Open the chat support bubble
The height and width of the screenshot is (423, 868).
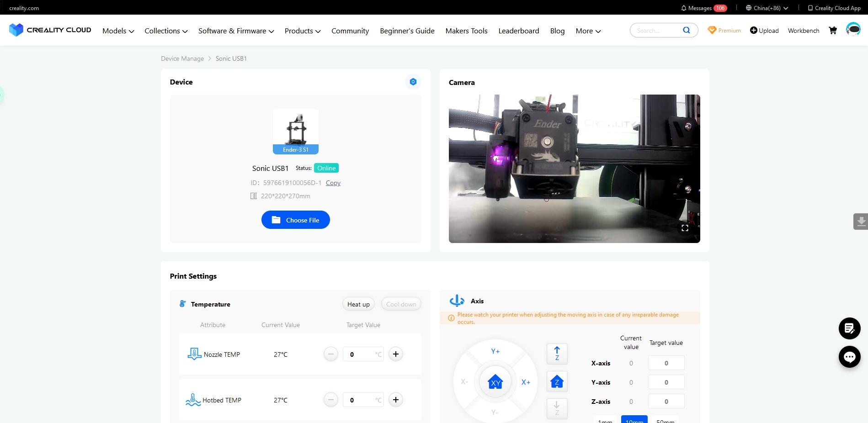click(849, 357)
